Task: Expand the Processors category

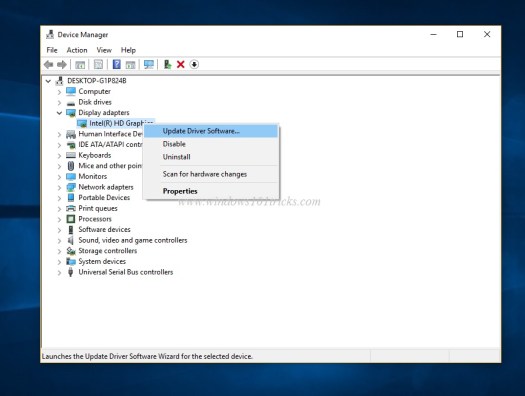Action: [x=59, y=219]
